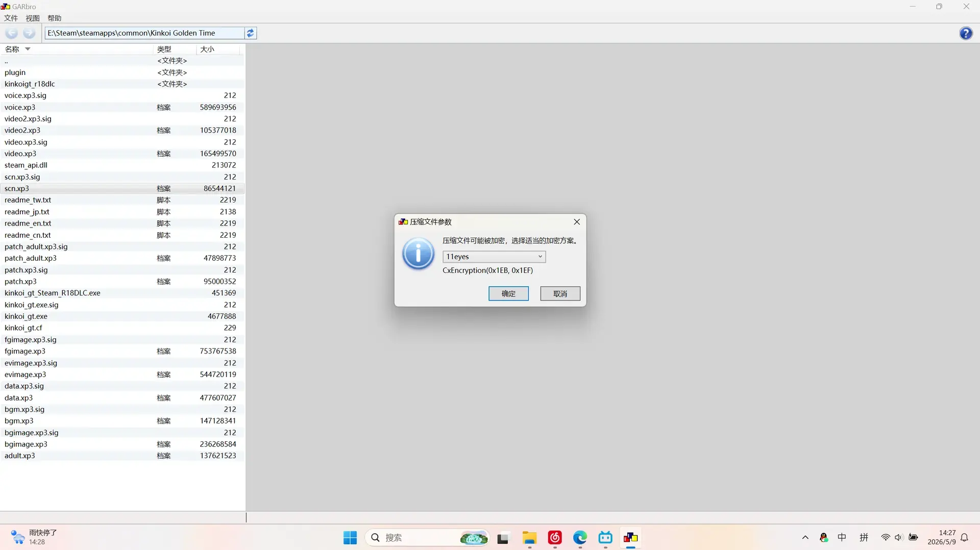Open the notification bell
This screenshot has width=980, height=550.
[x=964, y=538]
